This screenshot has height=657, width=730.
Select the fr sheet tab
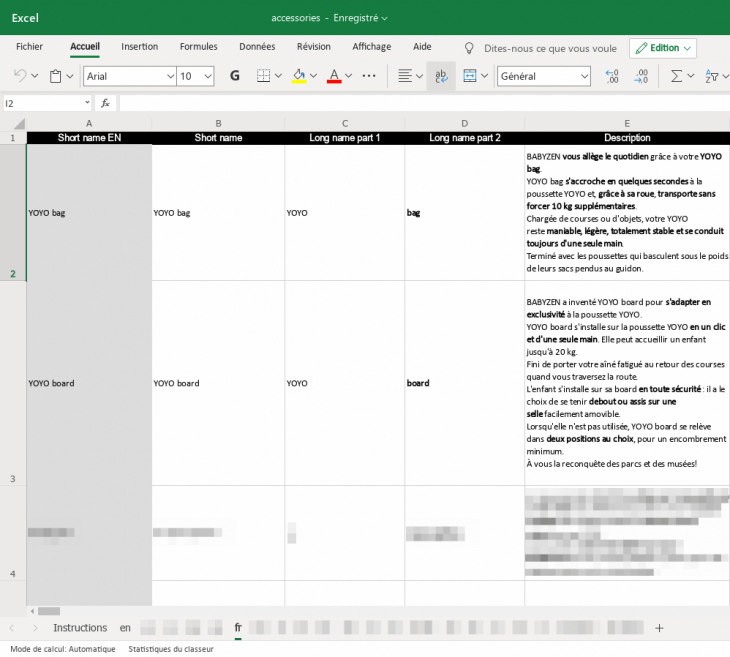[238, 628]
